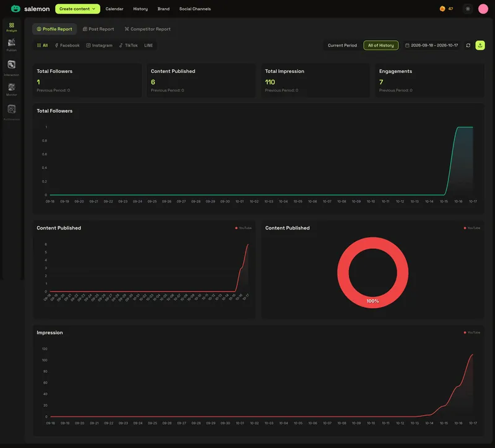Click the 100% label on donut chart

pyautogui.click(x=372, y=301)
